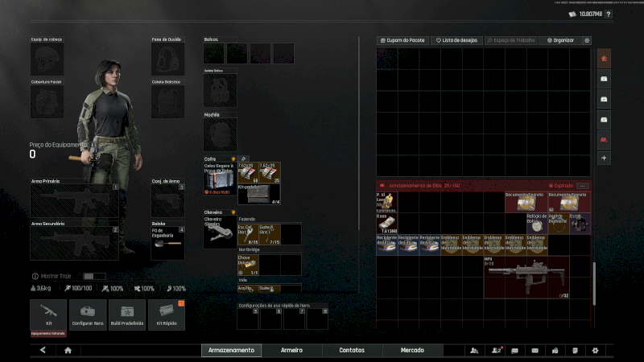Click the home icon in bottom navigation
Viewport: 644px width, 362px height.
click(68, 350)
